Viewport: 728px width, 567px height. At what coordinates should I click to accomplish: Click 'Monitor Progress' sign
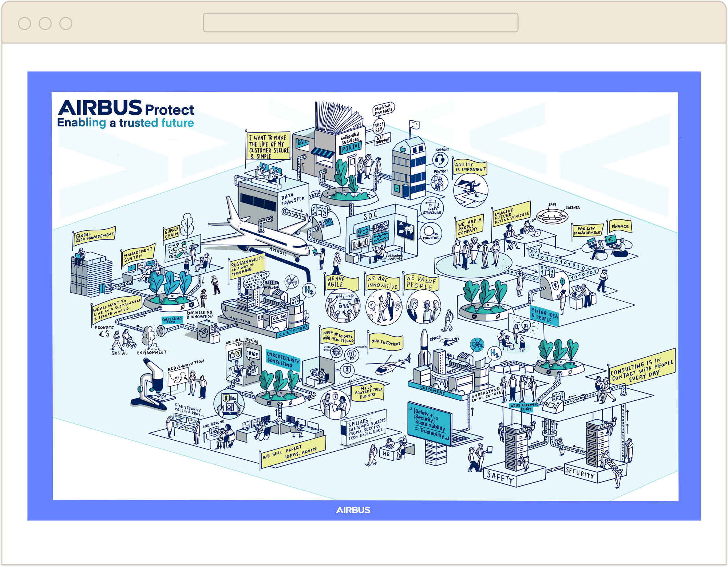(x=384, y=109)
